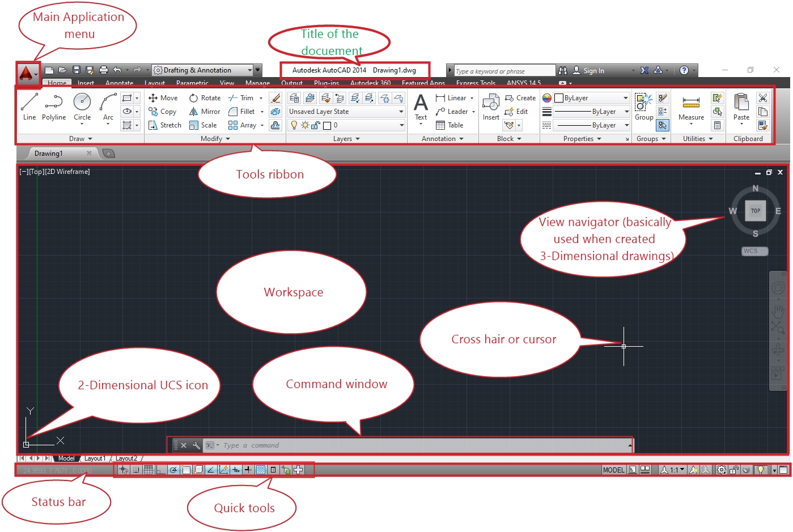Screen dimensions: 793x532
Task: Click the Pan hand icon in navigation bar
Action: click(778, 310)
